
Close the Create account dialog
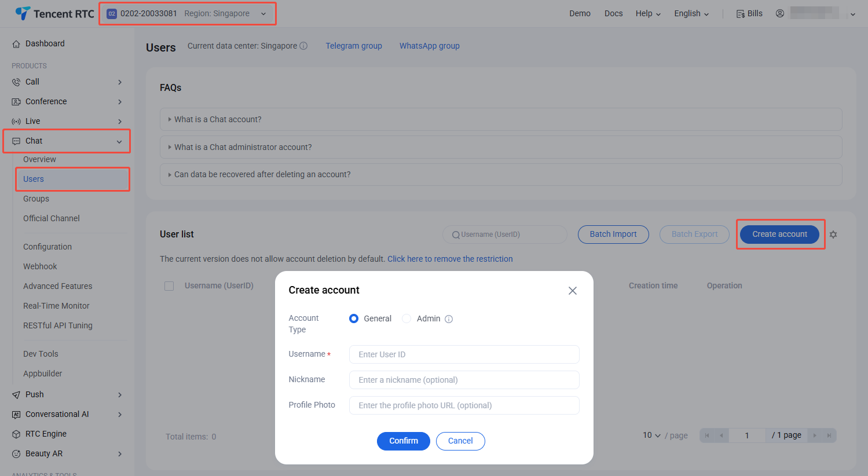(573, 291)
